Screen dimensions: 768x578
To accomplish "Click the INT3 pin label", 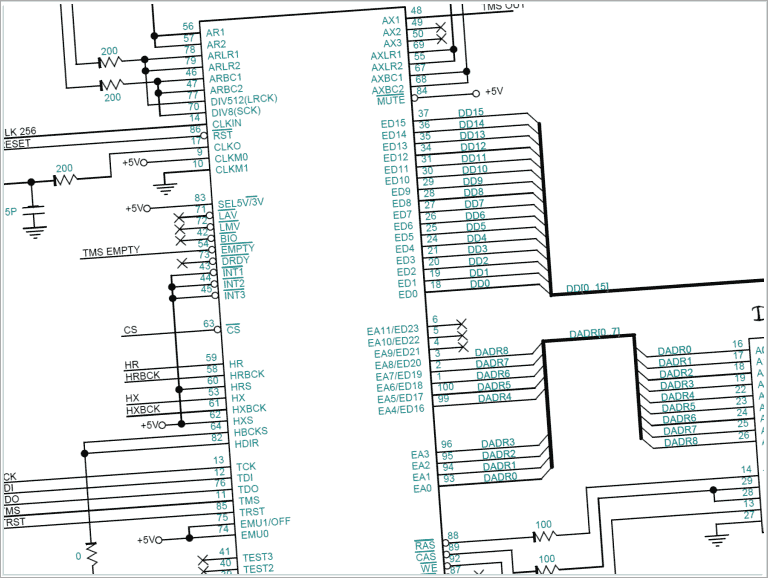I will tap(234, 295).
